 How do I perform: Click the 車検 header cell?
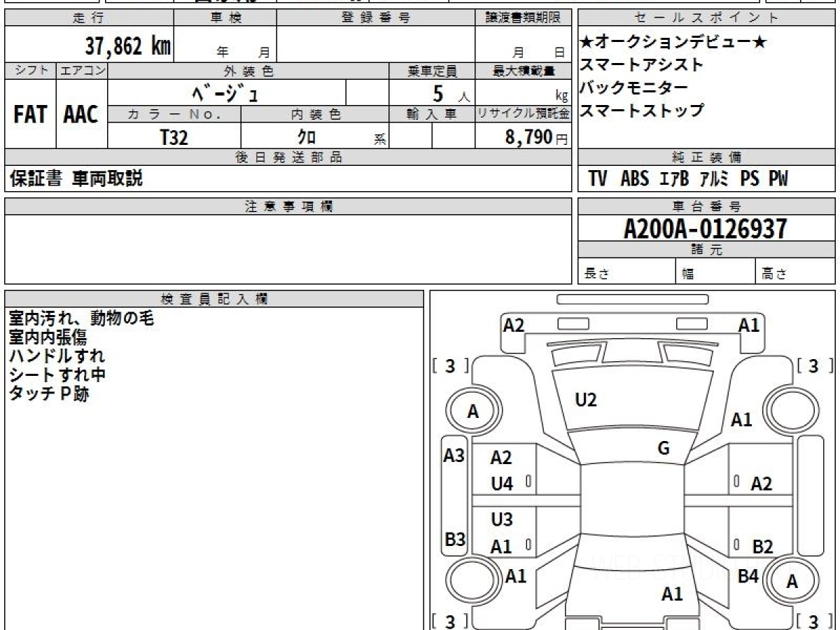coord(225,18)
